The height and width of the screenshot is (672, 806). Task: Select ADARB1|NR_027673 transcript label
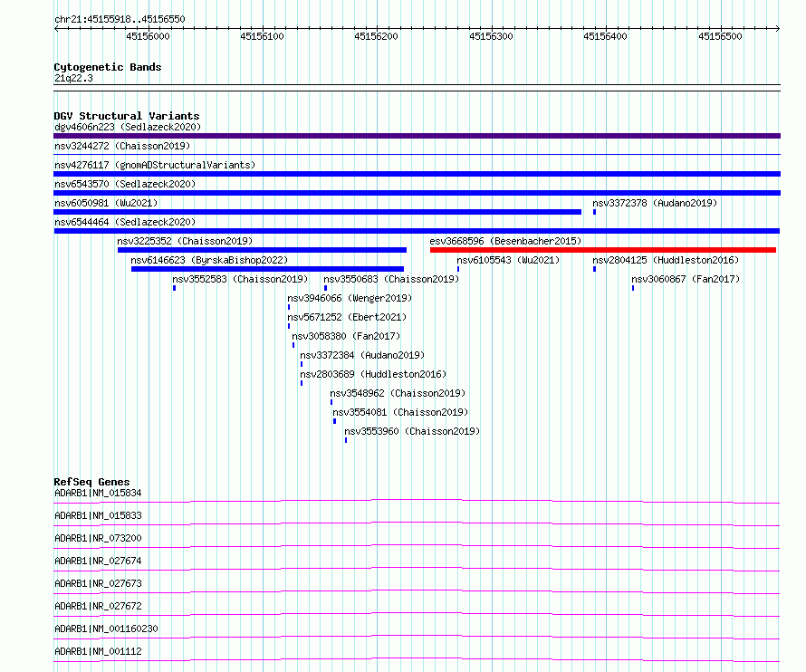98,583
